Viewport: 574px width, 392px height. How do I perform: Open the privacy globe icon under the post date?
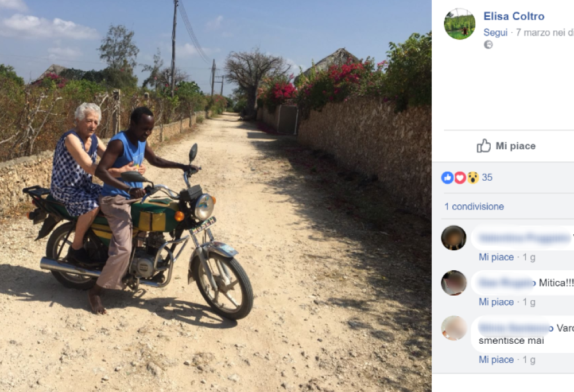point(488,44)
